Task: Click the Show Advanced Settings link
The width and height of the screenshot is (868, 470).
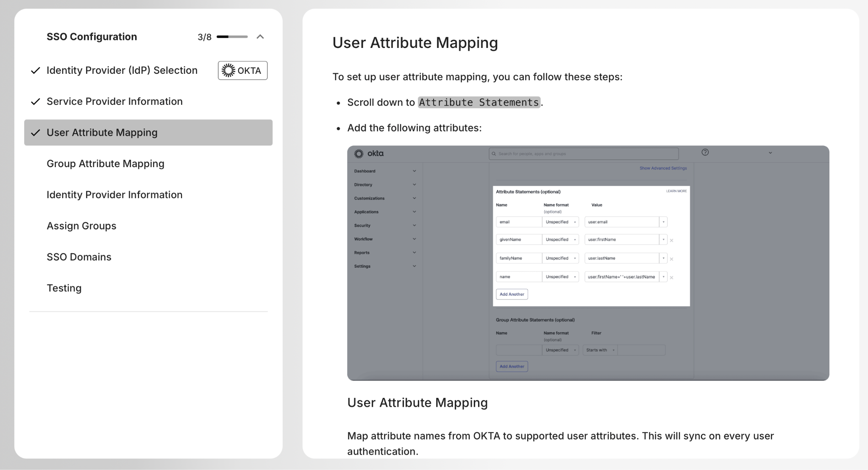Action: click(663, 168)
